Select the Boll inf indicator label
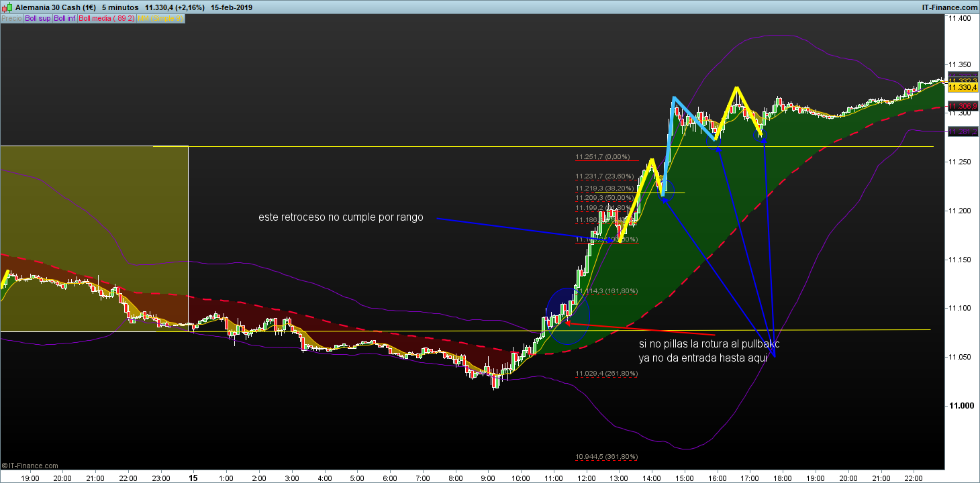 tap(64, 19)
